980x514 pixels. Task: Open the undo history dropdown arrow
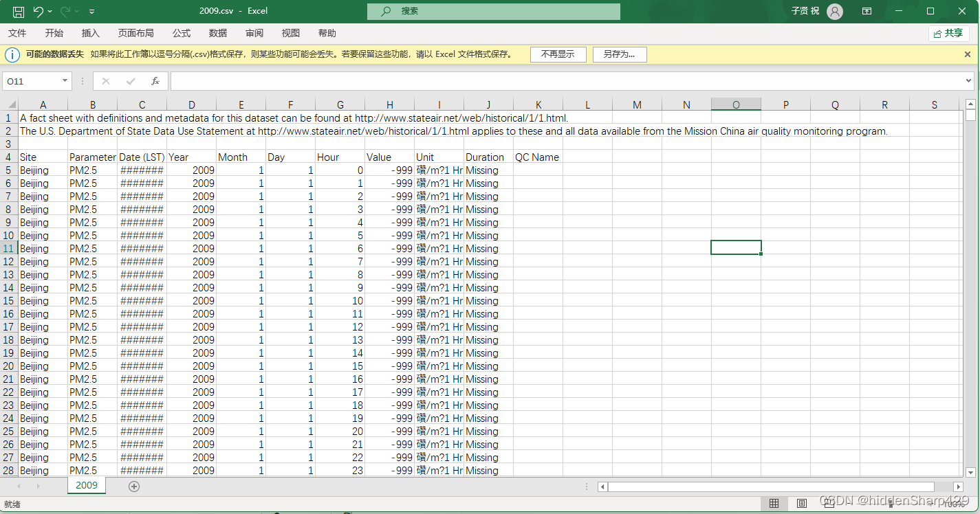[x=50, y=12]
